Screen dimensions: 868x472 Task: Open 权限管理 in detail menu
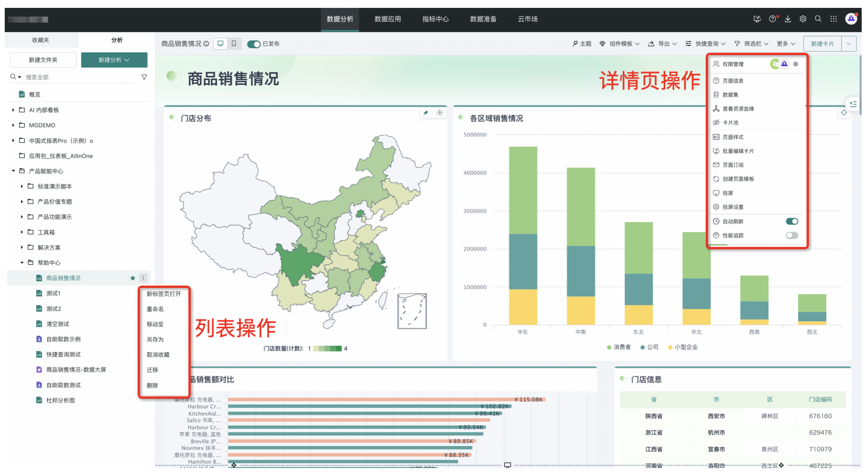tap(733, 64)
